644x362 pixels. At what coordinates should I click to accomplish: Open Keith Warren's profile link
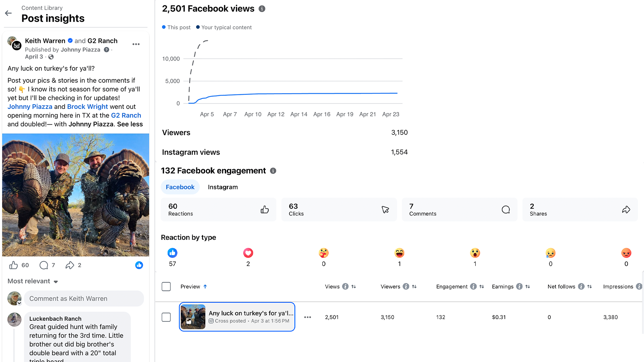click(x=45, y=41)
